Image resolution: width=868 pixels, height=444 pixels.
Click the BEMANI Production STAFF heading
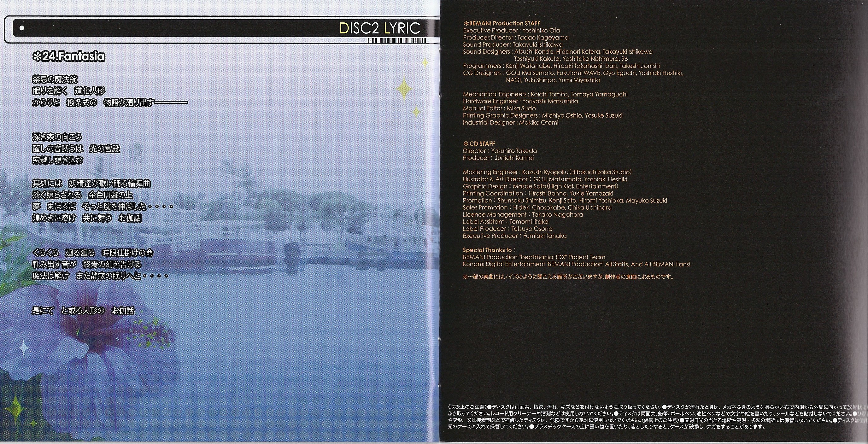pos(505,23)
